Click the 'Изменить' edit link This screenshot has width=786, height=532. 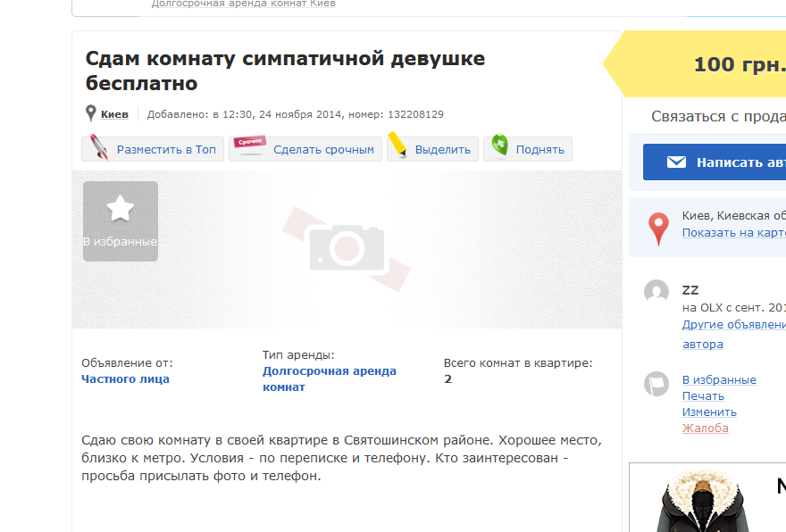[709, 411]
